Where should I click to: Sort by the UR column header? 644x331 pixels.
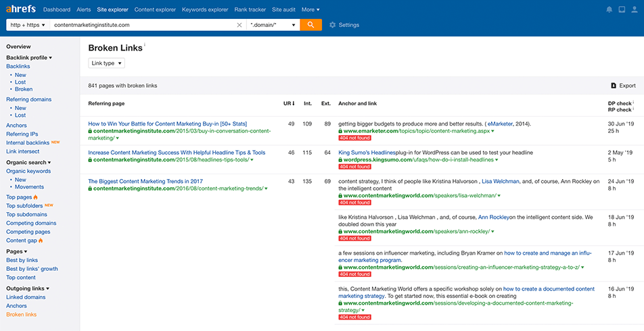(289, 103)
